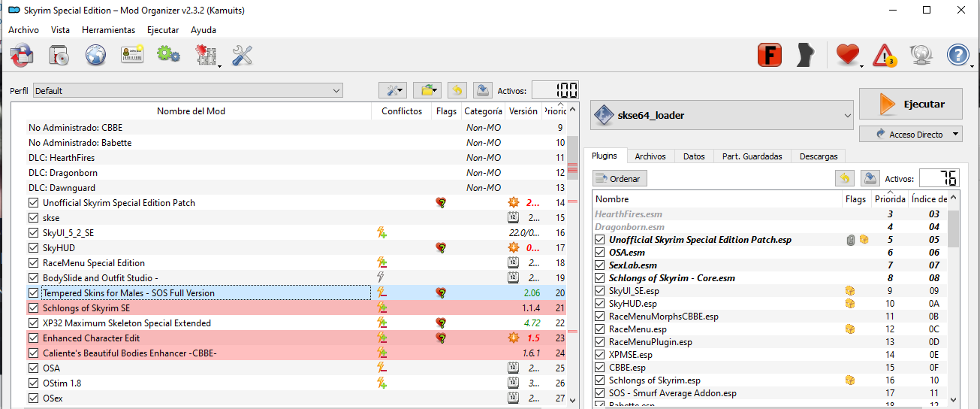The image size is (980, 409).
Task: Click the black boot-shaped toolbar icon
Action: [x=807, y=55]
